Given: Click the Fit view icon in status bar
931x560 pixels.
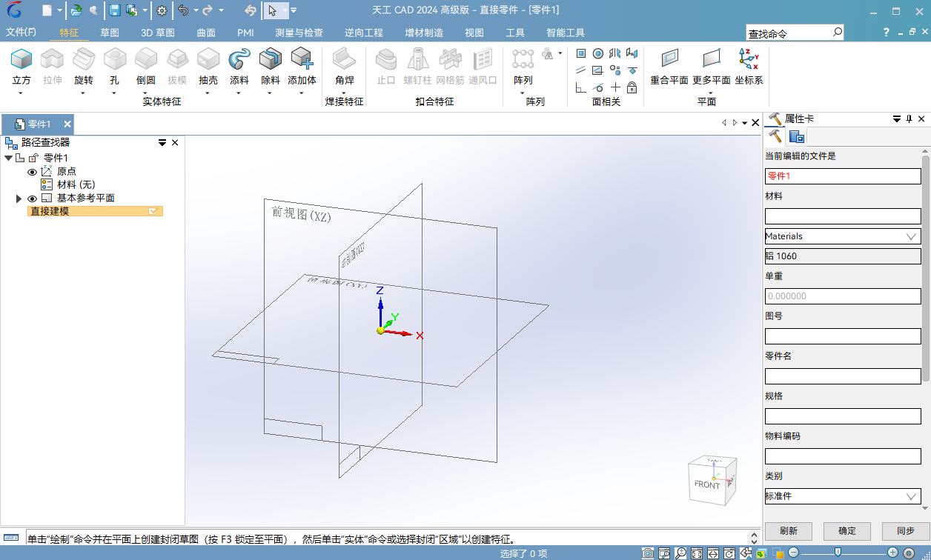Looking at the screenshot, I should click(x=697, y=553).
